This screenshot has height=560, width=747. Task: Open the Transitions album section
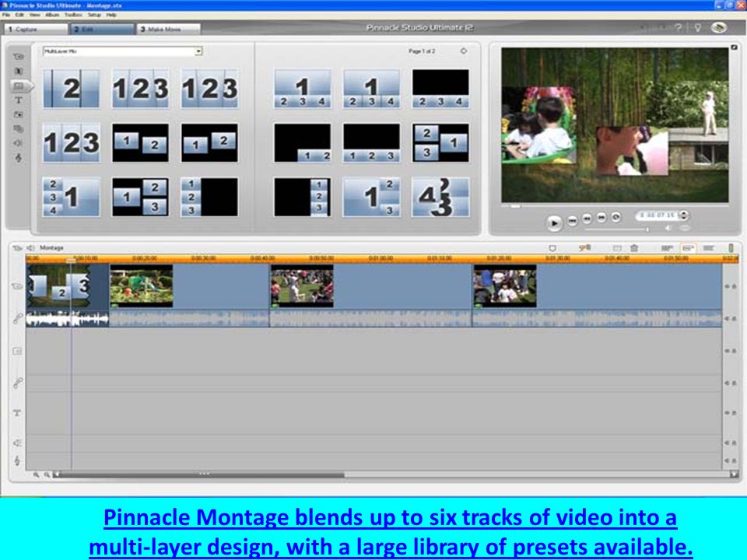pos(19,72)
